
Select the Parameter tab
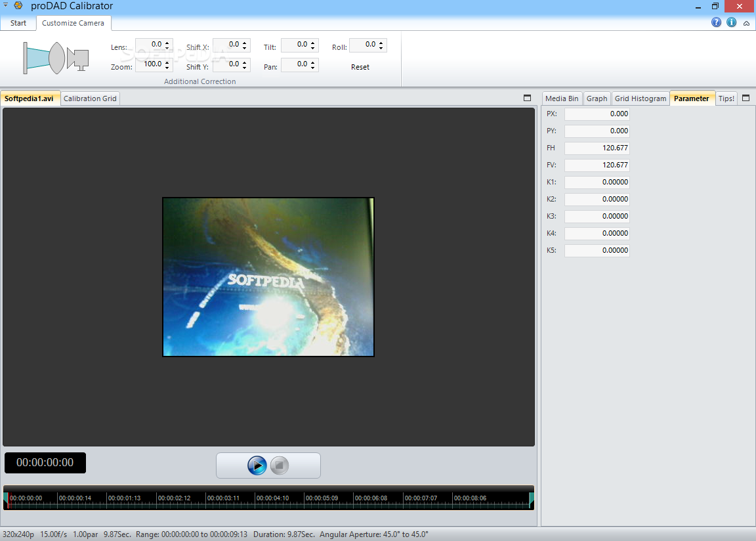tap(692, 98)
